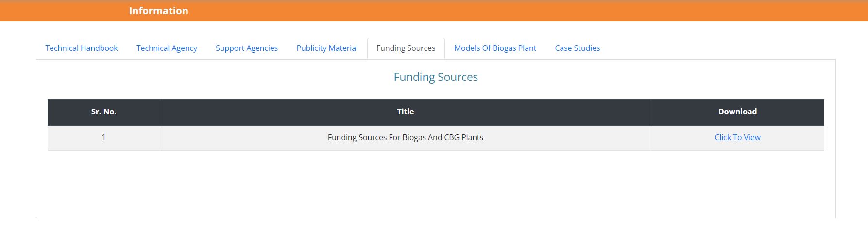Go to the Publicity Material tab
Viewport: 868px width, 241px height.
(327, 48)
